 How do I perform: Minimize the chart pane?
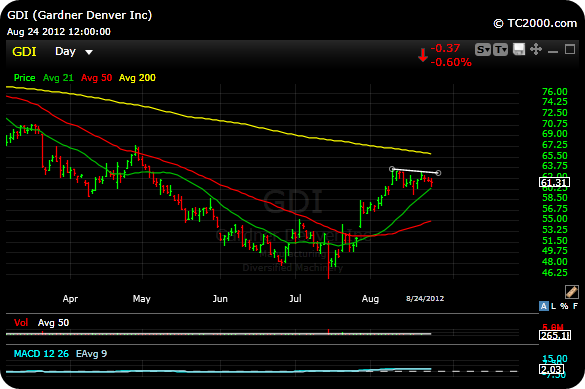(x=553, y=50)
